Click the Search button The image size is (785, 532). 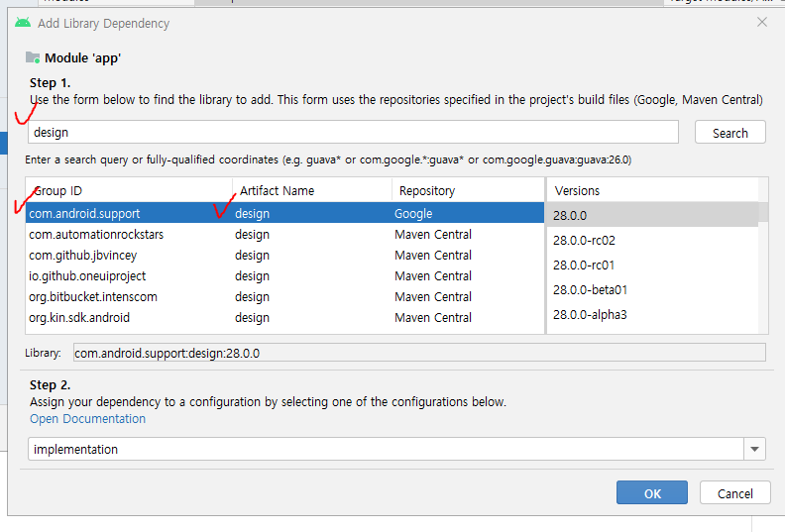pos(729,133)
